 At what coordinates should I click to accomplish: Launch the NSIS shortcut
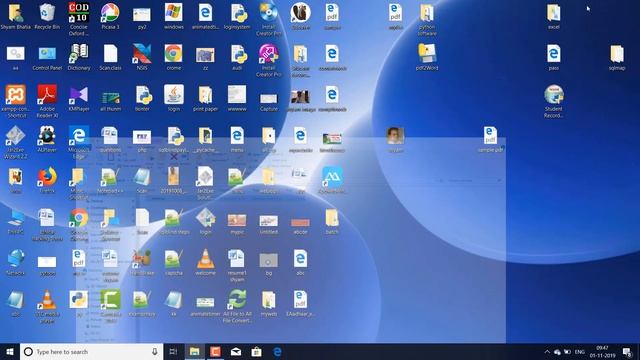pyautogui.click(x=142, y=58)
